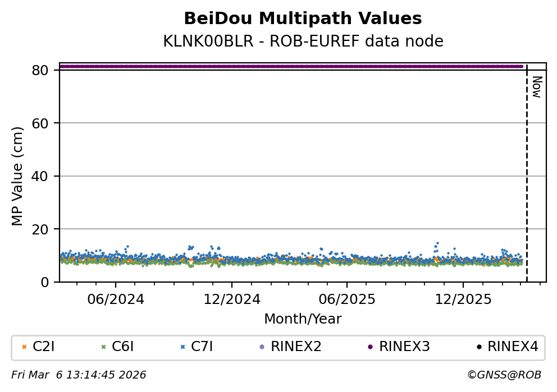The image size is (557, 392).
Task: Click the green C6I legend marker
Action: click(x=103, y=347)
